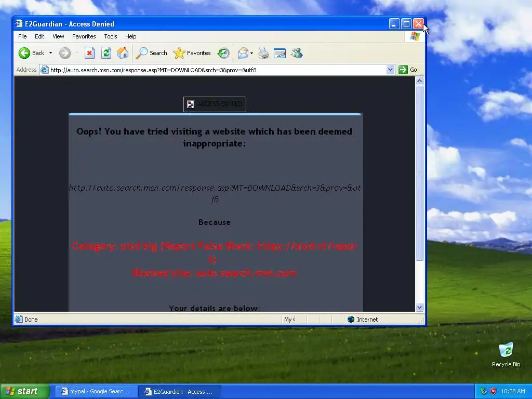Open the Messenger people icon
The height and width of the screenshot is (399, 532).
pyautogui.click(x=297, y=53)
